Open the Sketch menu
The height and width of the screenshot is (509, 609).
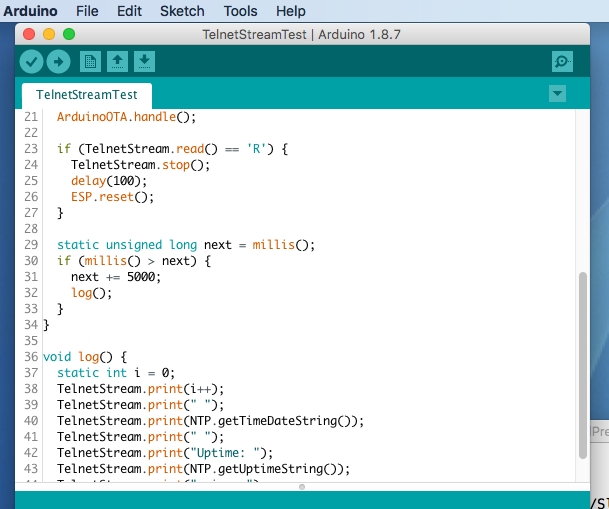182,11
